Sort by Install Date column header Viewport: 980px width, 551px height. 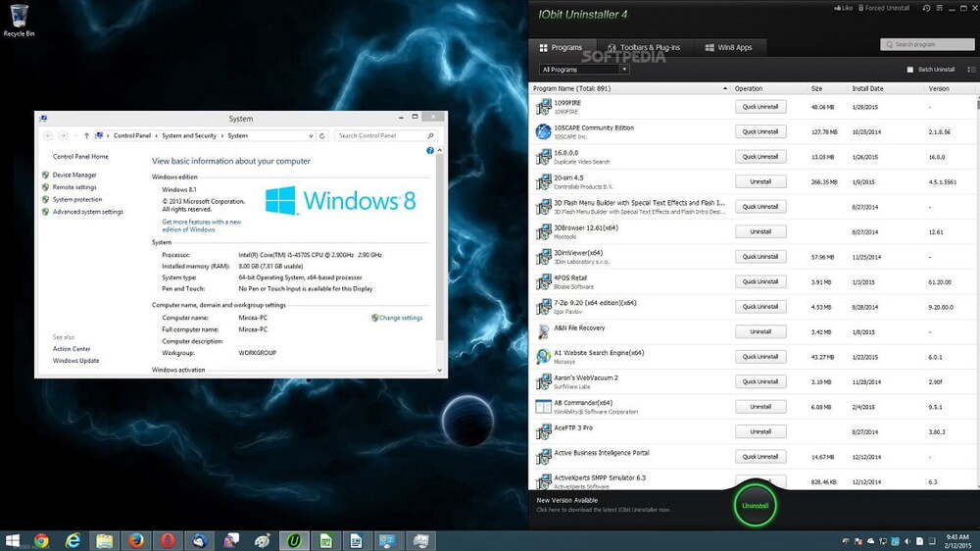(x=867, y=89)
